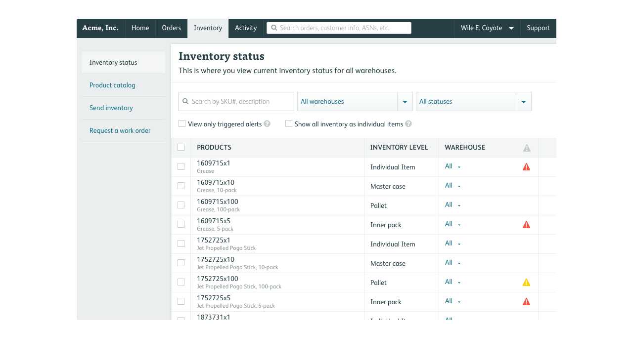
Task: Click the yellow warning icon for 1752725x100 Pallet
Action: 526,283
